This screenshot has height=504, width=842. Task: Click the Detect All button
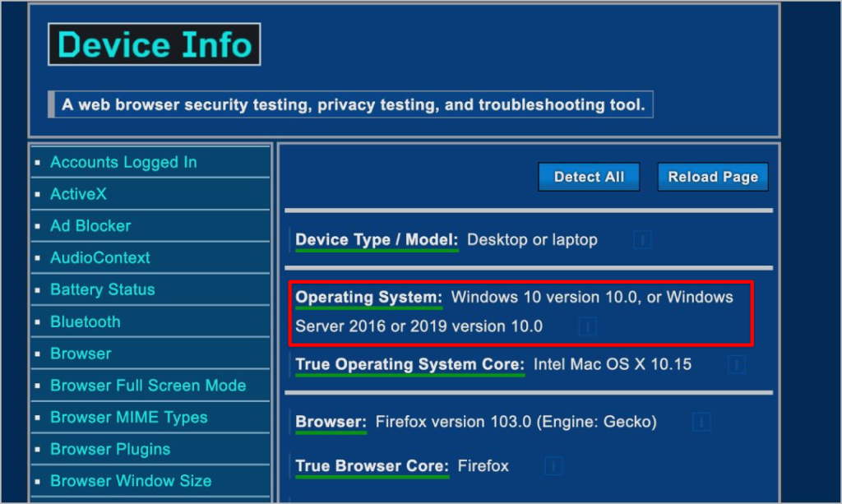click(589, 177)
